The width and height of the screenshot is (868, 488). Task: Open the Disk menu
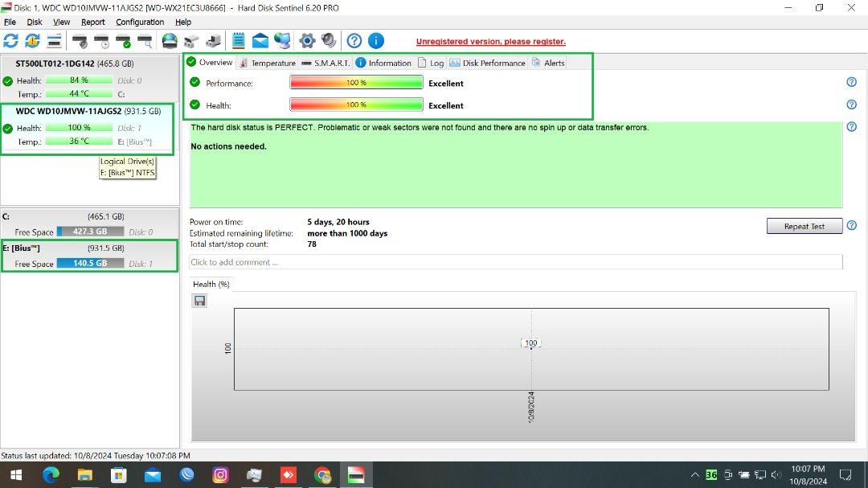(x=35, y=23)
